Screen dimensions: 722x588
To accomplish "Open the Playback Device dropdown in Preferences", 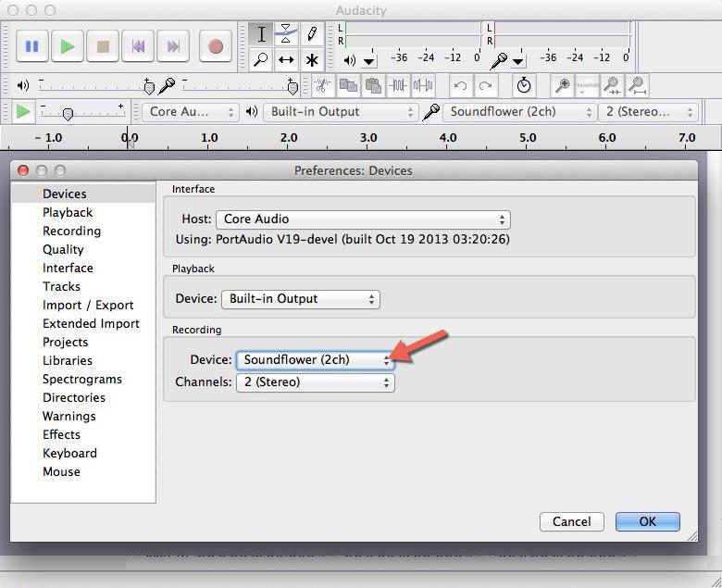I will pyautogui.click(x=300, y=299).
